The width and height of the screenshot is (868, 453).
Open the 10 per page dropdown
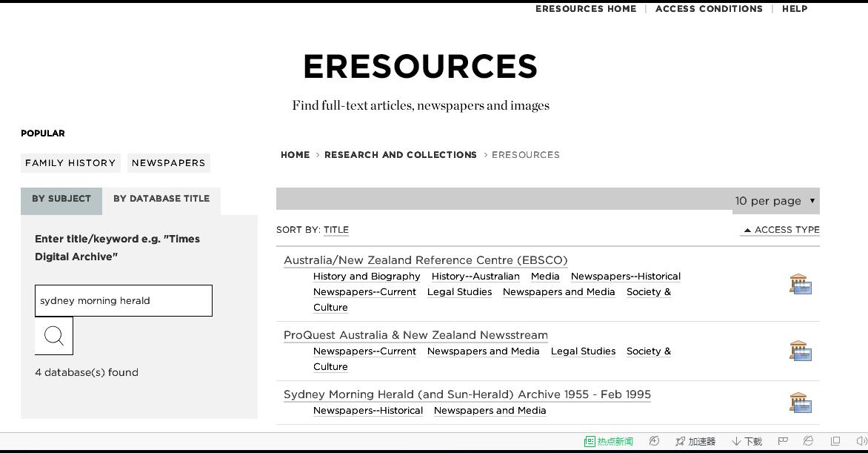tap(775, 201)
